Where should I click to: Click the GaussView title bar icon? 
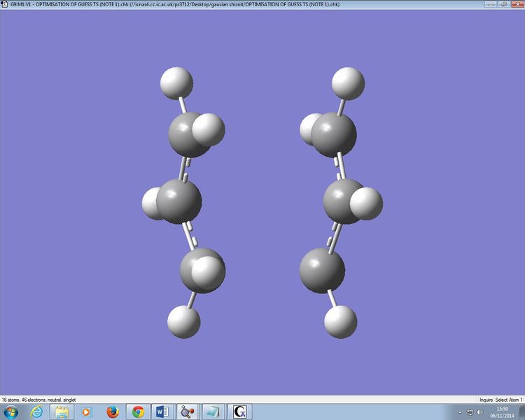pos(4,4)
